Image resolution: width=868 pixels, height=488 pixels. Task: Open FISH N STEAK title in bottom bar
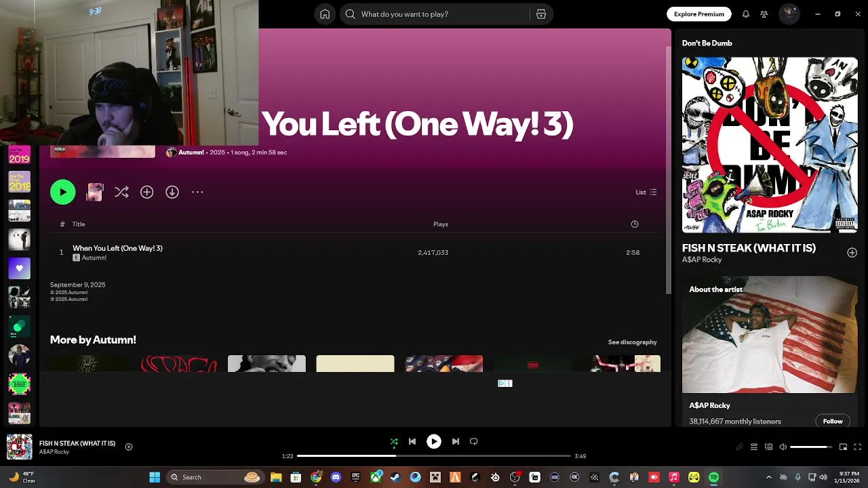click(77, 443)
